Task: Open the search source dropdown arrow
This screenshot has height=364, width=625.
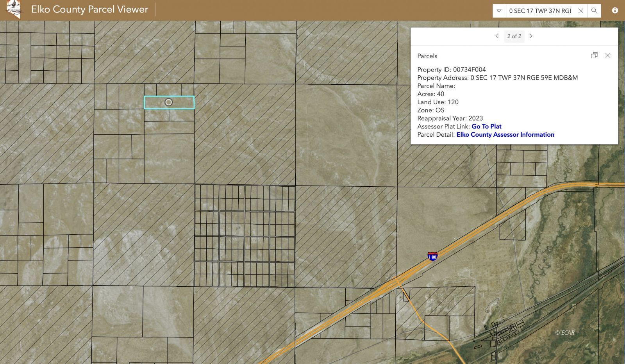Action: [x=499, y=11]
